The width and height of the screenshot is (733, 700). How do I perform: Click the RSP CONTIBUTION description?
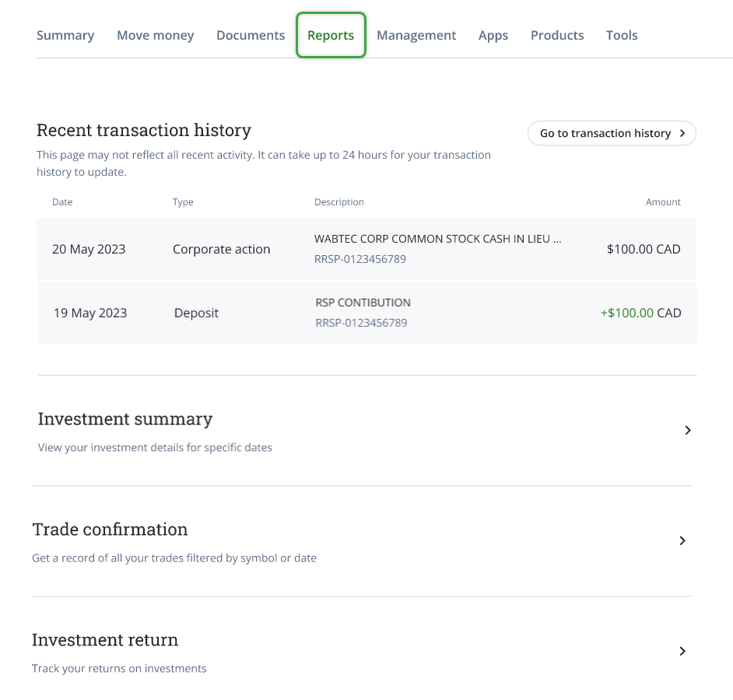tap(363, 303)
